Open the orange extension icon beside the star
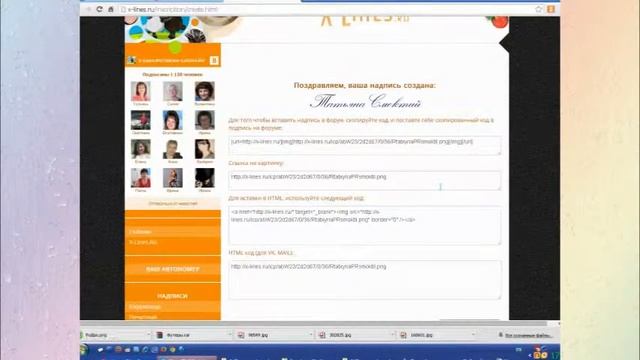The image size is (640, 360). pyautogui.click(x=551, y=9)
